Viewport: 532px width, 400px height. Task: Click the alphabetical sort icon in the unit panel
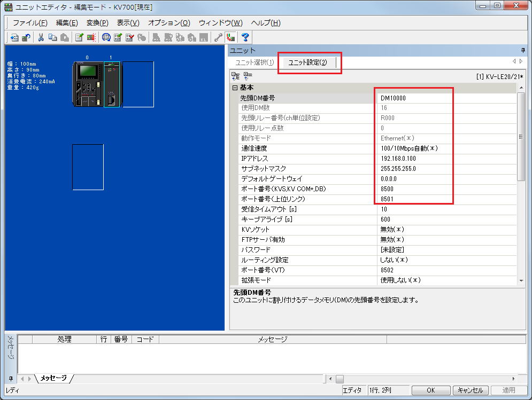point(245,76)
